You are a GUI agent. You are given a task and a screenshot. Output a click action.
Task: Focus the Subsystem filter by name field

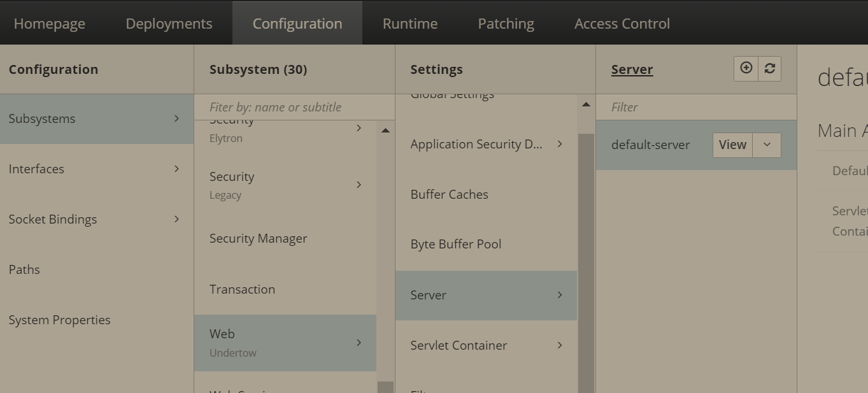(x=294, y=107)
